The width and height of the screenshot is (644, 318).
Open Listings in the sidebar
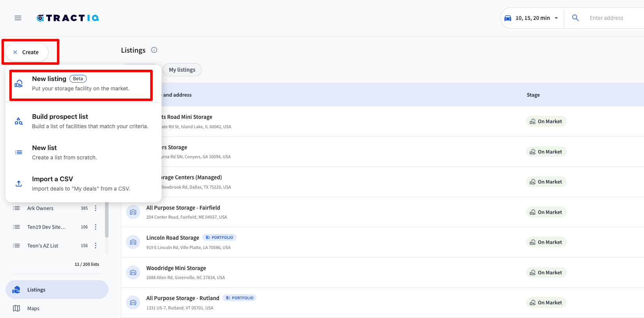(x=57, y=290)
